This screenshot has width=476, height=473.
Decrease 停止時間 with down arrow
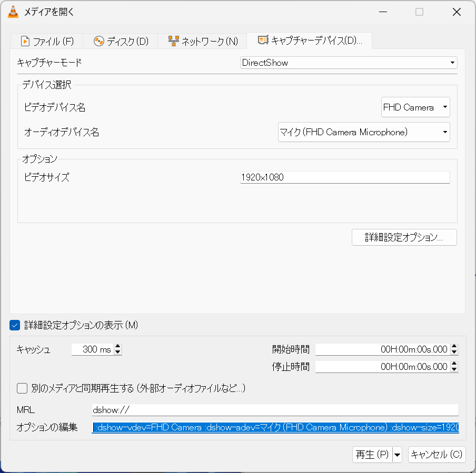(x=454, y=369)
